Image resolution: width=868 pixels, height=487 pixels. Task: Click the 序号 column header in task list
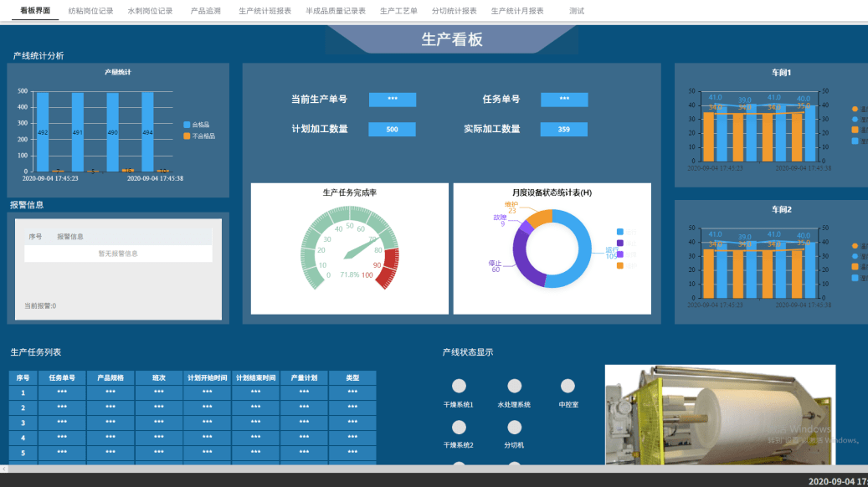(x=23, y=378)
